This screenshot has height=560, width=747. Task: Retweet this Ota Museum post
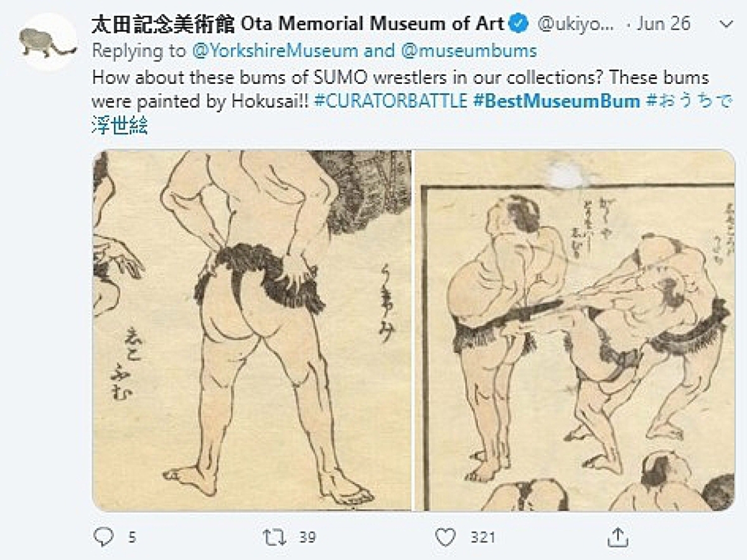tap(274, 536)
